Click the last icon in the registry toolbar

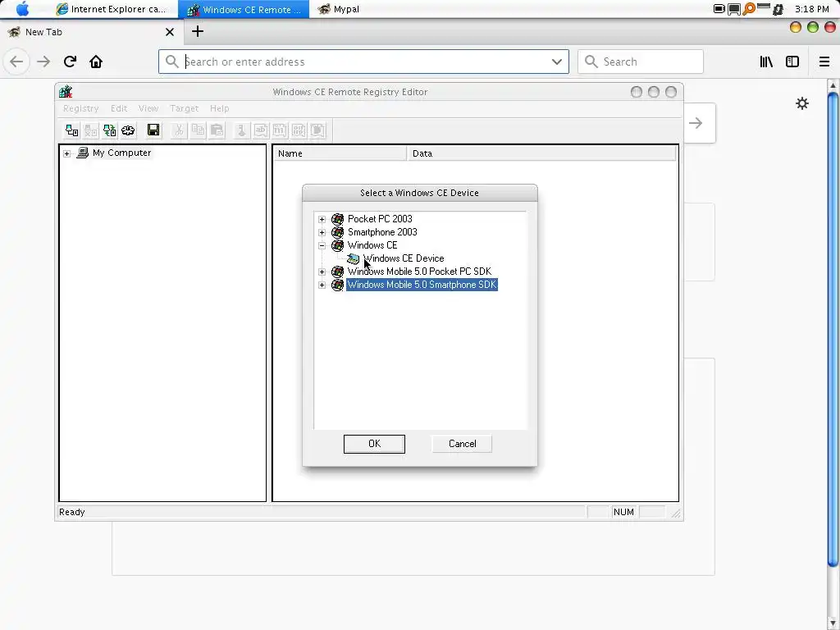click(x=317, y=130)
